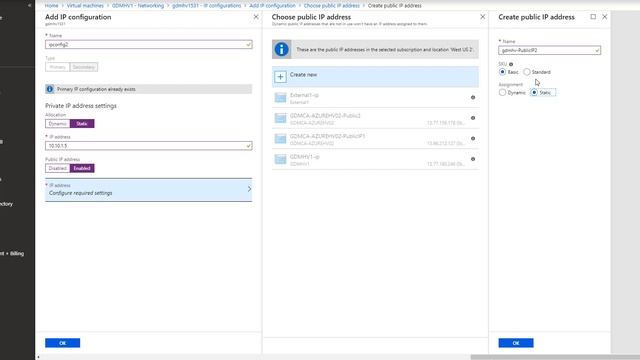Set Public IP address to Disabled
This screenshot has height=360, width=640.
tap(58, 168)
